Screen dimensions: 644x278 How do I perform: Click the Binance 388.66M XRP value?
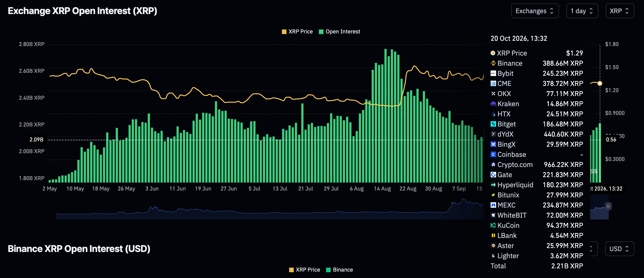click(x=563, y=63)
